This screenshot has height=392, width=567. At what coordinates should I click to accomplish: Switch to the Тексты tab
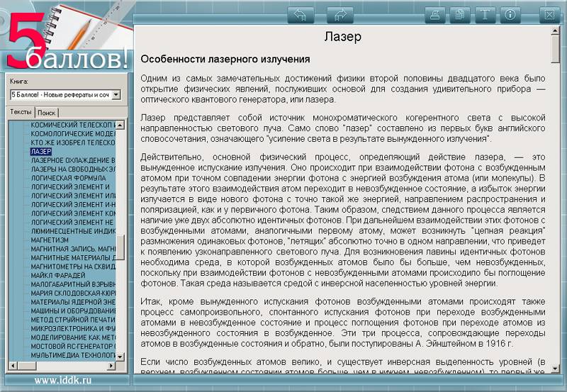tap(21, 112)
